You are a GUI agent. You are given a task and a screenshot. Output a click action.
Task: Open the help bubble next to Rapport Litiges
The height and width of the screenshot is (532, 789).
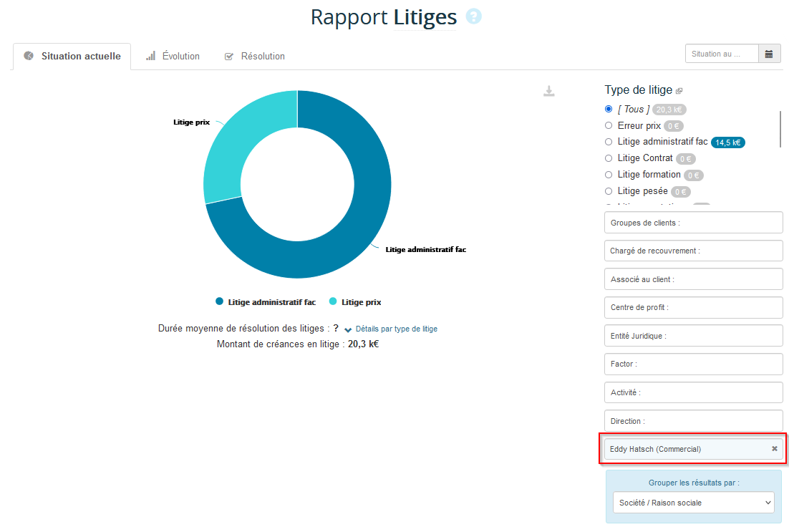click(x=473, y=16)
